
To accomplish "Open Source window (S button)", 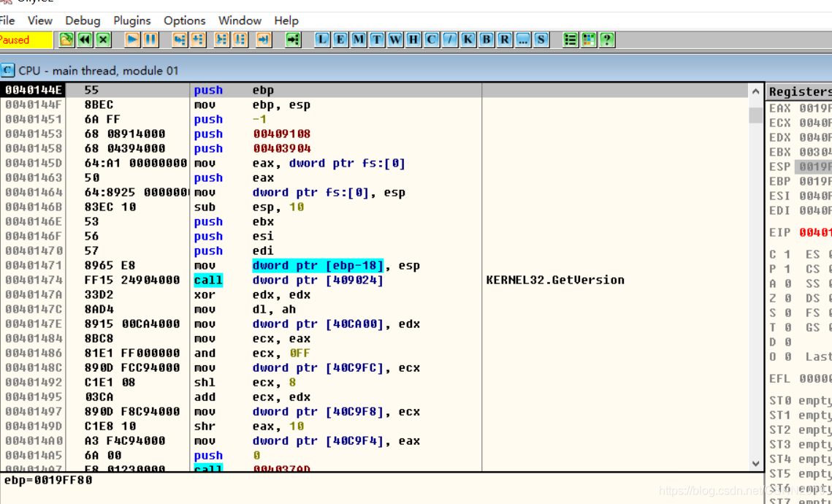I will (541, 39).
